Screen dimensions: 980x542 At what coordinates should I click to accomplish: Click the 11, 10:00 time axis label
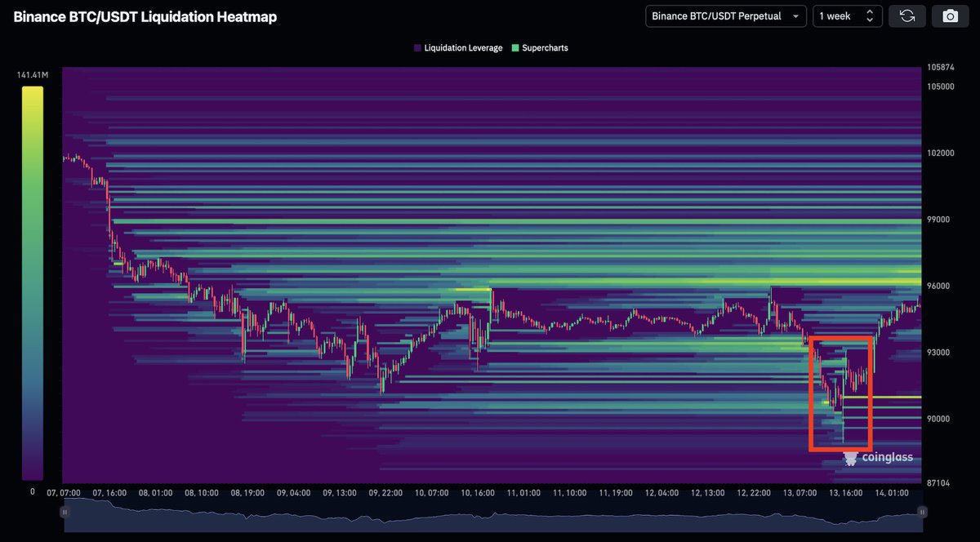(x=569, y=493)
